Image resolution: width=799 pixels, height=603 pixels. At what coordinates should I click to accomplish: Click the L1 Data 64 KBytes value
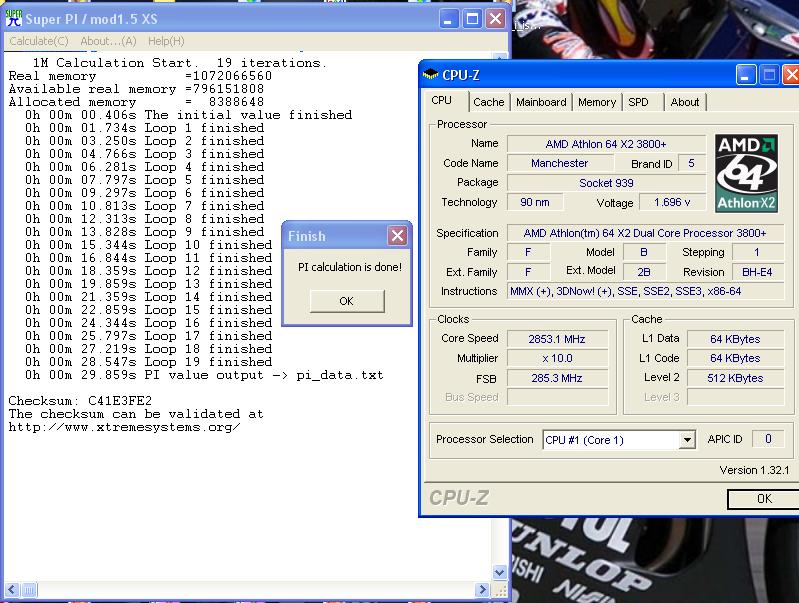pyautogui.click(x=735, y=339)
